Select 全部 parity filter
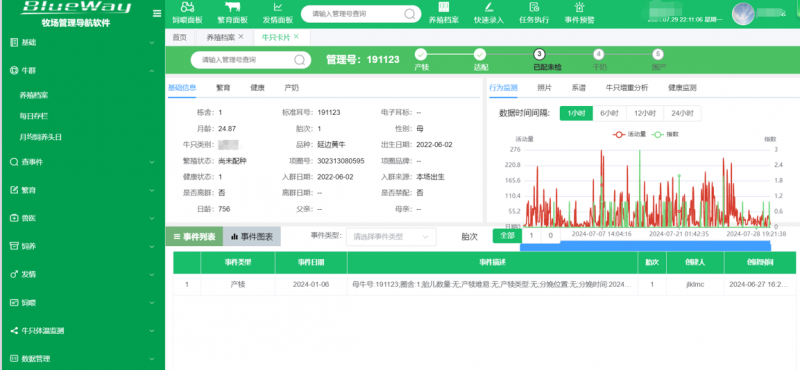Viewport: 800px width, 370px height. [x=507, y=236]
